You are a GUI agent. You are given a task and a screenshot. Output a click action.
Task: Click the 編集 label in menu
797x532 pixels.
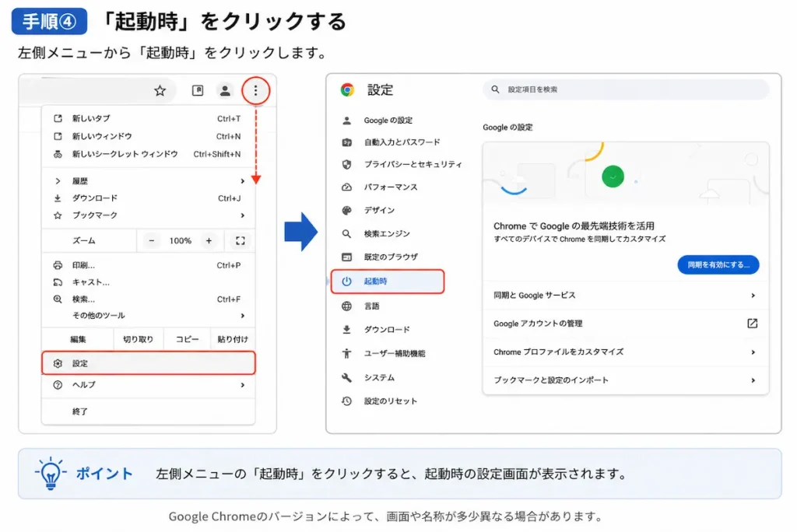[78, 339]
